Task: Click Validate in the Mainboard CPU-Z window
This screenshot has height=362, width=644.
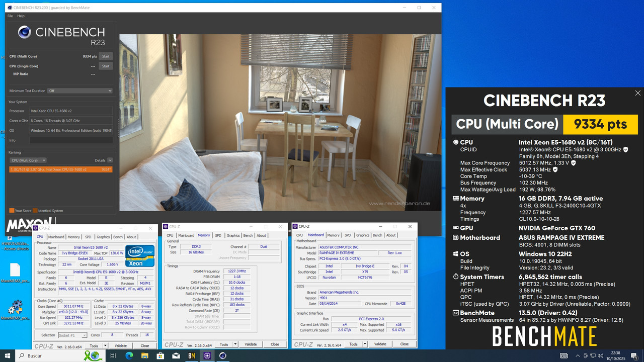Action: click(x=380, y=344)
